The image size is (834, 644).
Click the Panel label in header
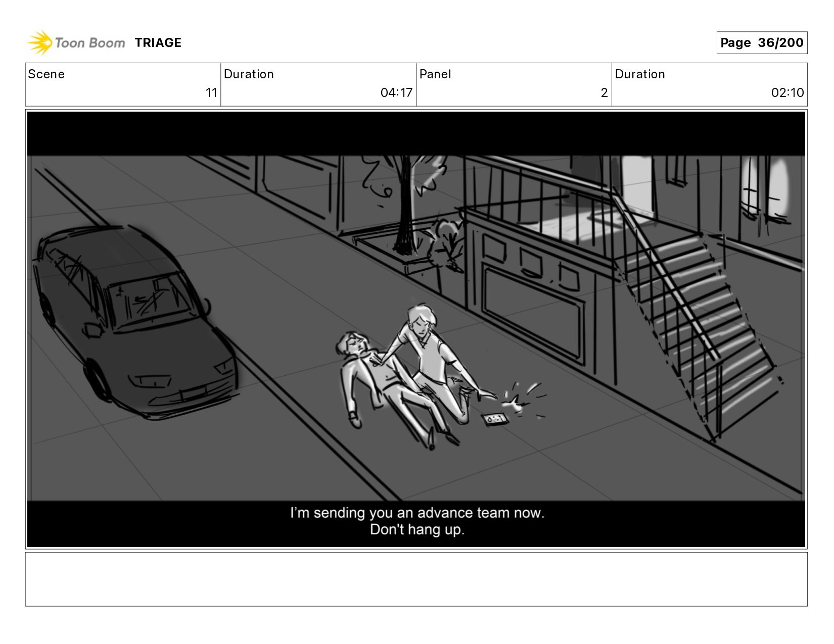coord(435,74)
